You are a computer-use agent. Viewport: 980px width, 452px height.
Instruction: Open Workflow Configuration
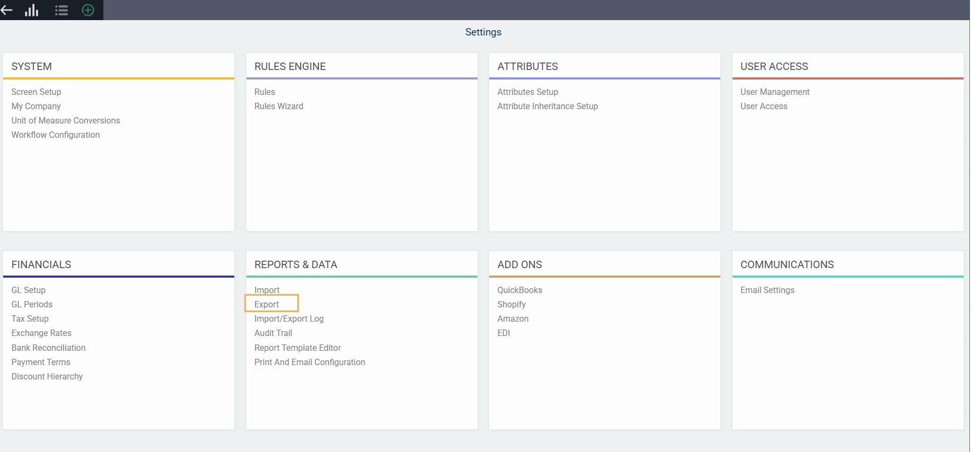tap(56, 135)
